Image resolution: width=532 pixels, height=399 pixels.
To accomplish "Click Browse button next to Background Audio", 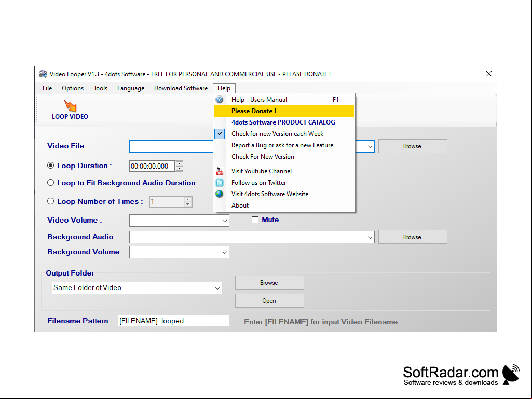I will [x=413, y=237].
